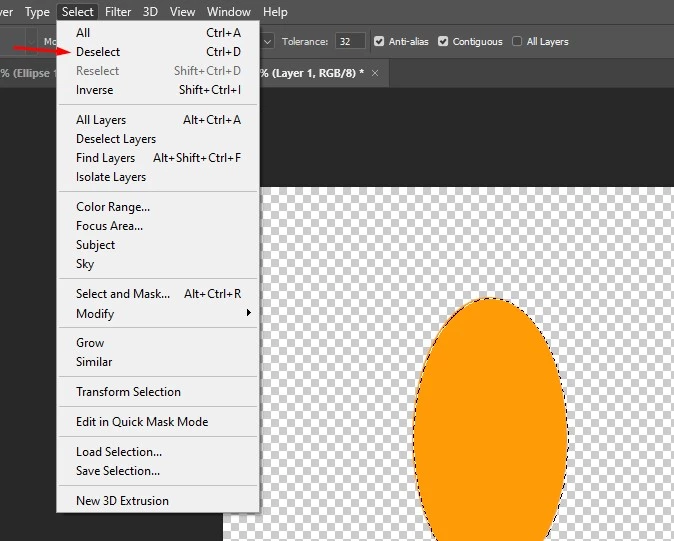Click the orange ellipse on canvas

coord(490,417)
